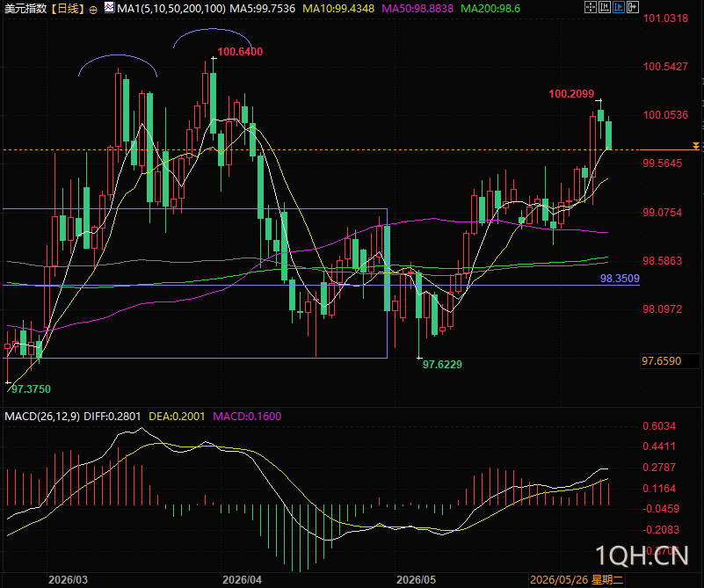Click the 101.0318 price axis value
The width and height of the screenshot is (704, 588).
[665, 18]
